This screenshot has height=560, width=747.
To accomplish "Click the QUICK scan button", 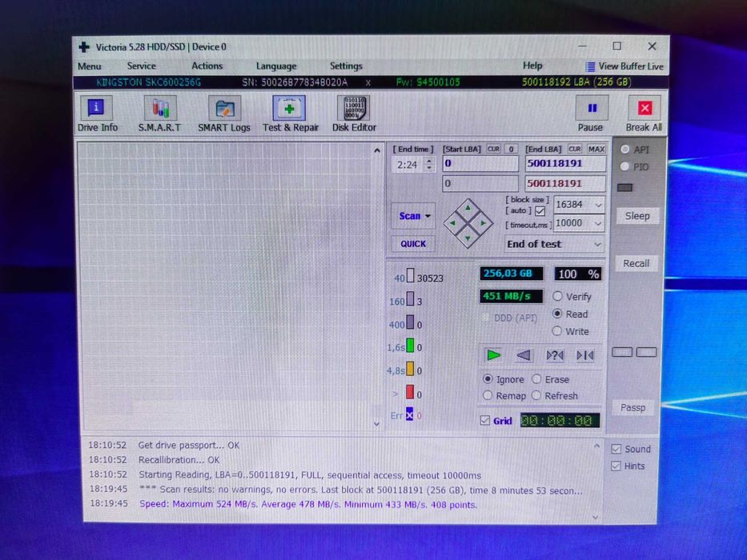I will (413, 244).
